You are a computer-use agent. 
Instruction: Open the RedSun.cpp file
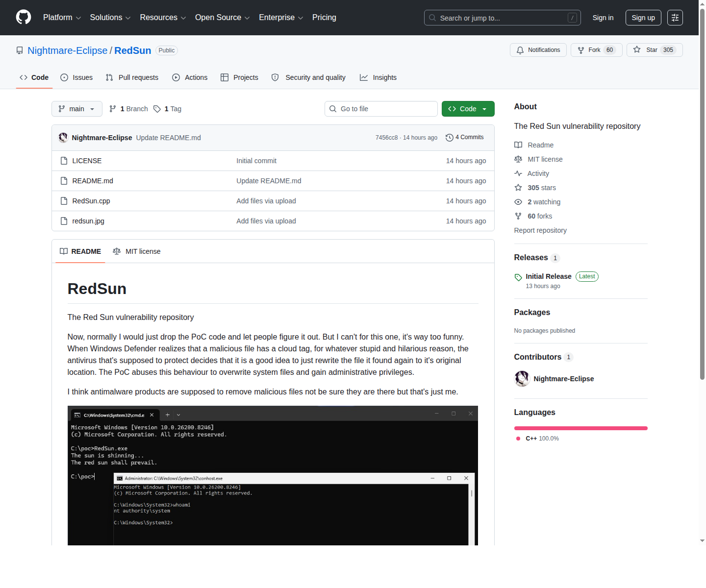[91, 201]
